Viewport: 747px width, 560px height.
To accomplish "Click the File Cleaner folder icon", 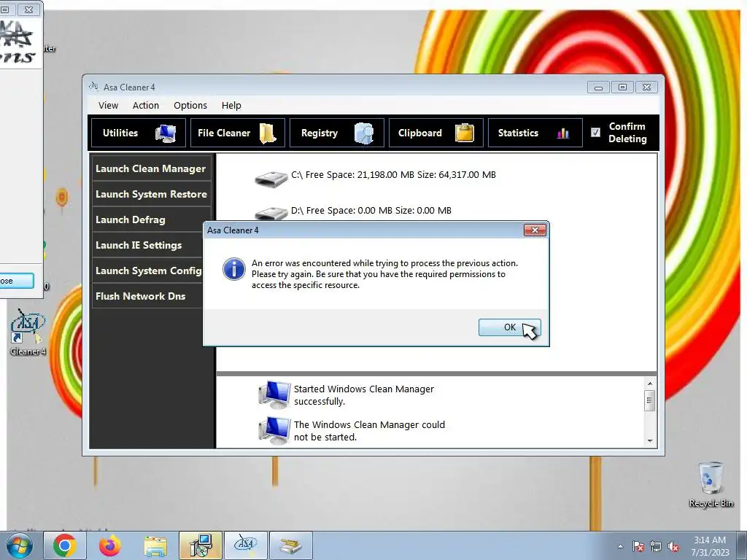I will 268,133.
